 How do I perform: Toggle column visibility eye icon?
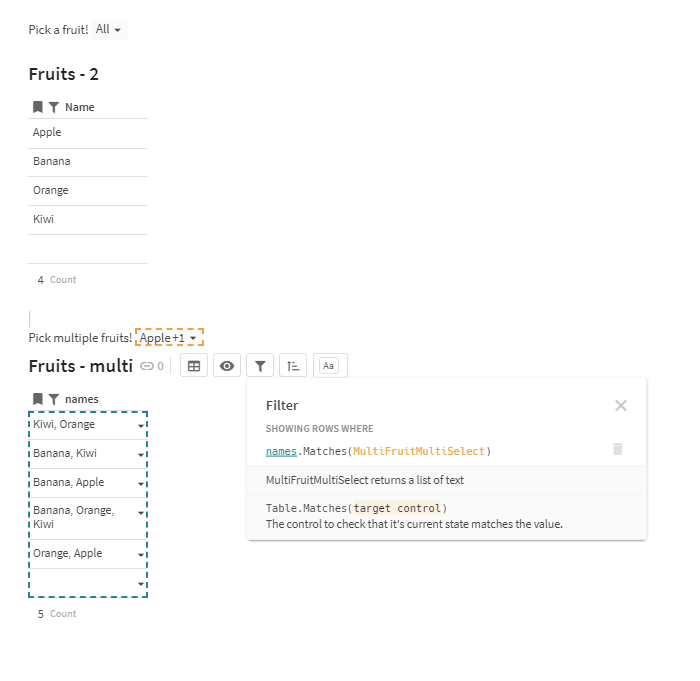[x=227, y=366]
